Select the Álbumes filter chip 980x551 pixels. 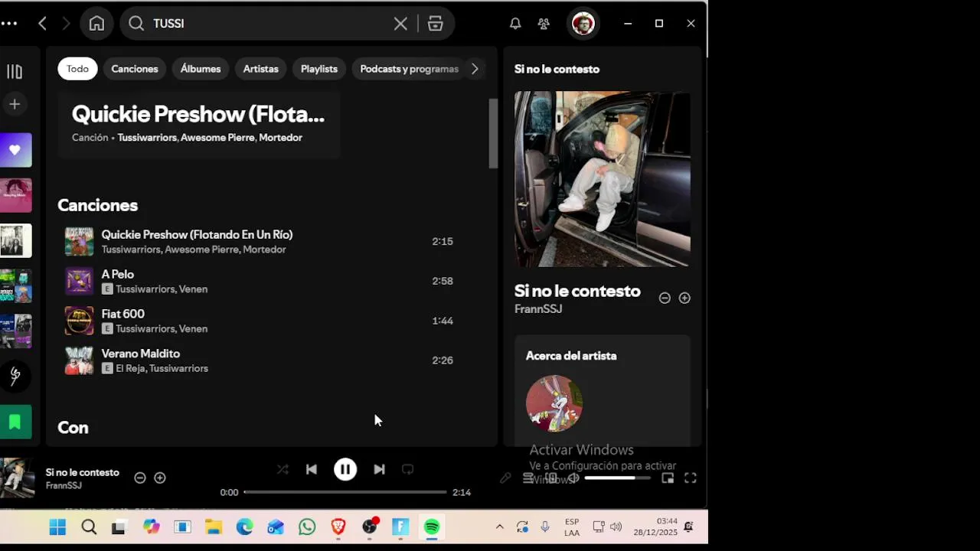(x=201, y=69)
